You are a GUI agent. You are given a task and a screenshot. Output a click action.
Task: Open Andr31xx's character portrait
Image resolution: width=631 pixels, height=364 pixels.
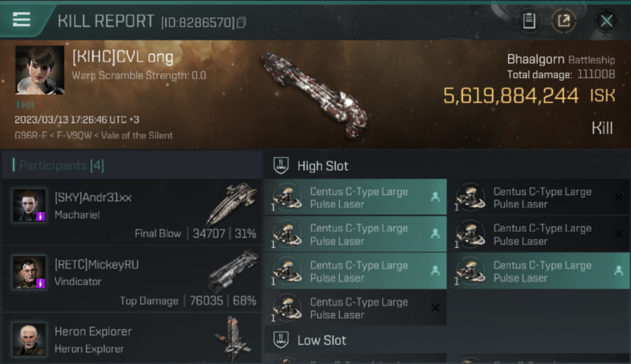tap(29, 205)
